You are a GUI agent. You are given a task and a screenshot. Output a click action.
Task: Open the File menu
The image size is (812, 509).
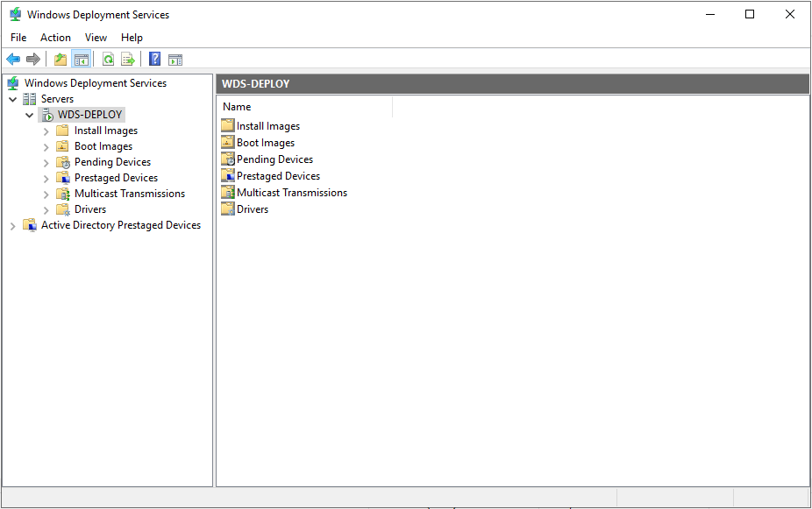point(18,38)
